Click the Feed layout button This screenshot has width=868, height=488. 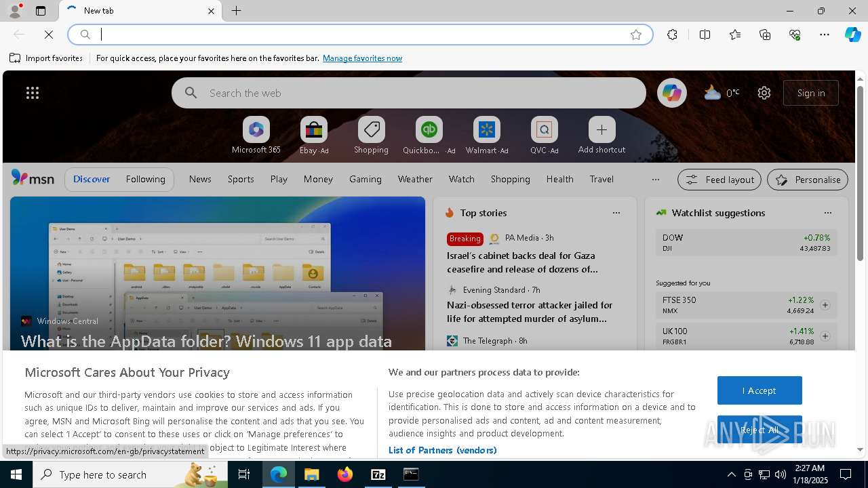719,180
